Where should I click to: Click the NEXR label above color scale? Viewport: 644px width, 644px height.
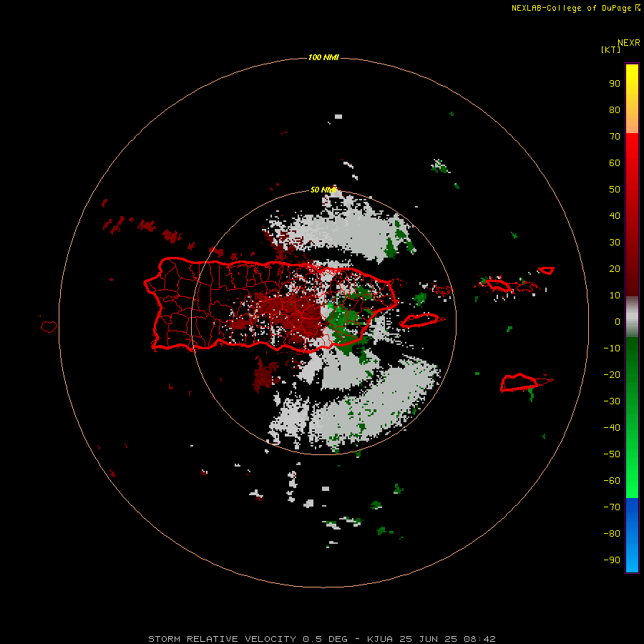(629, 42)
